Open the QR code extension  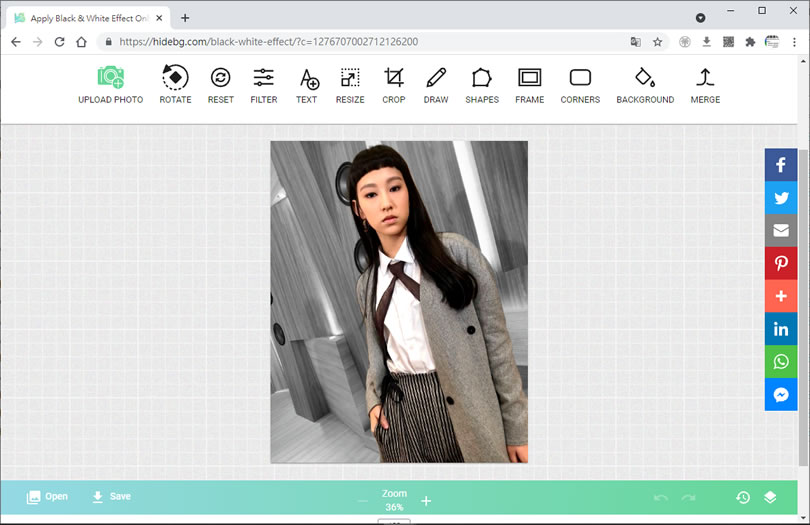[x=728, y=42]
